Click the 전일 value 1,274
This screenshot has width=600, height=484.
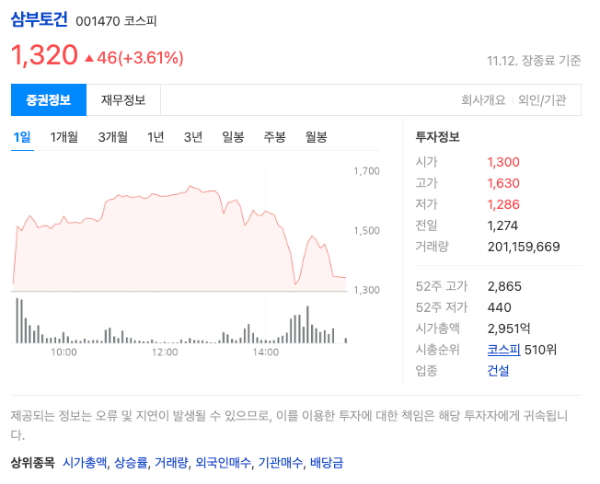(502, 225)
